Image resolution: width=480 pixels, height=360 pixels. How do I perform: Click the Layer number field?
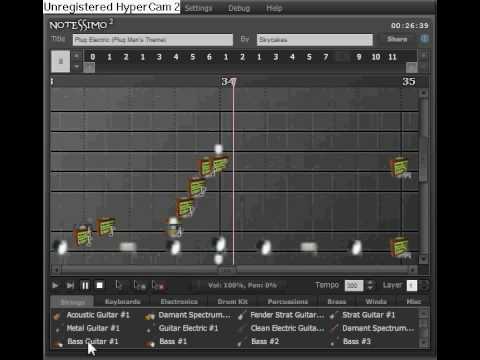point(412,285)
